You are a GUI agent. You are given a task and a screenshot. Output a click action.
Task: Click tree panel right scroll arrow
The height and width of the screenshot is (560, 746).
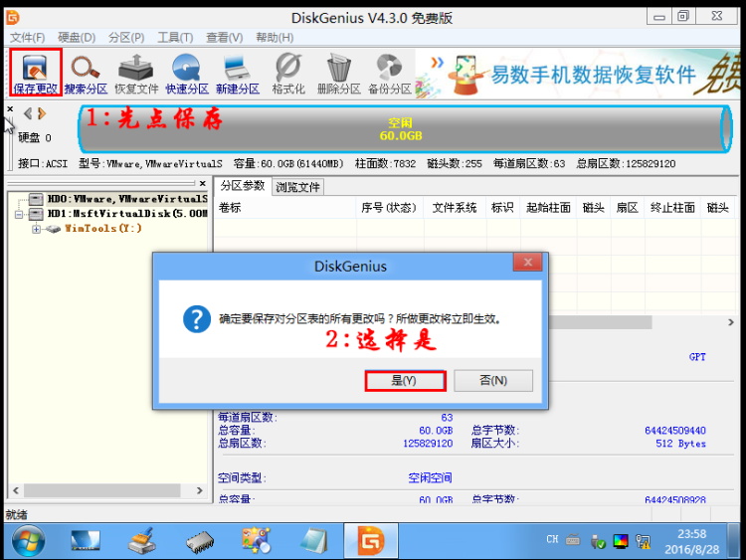coord(199,490)
